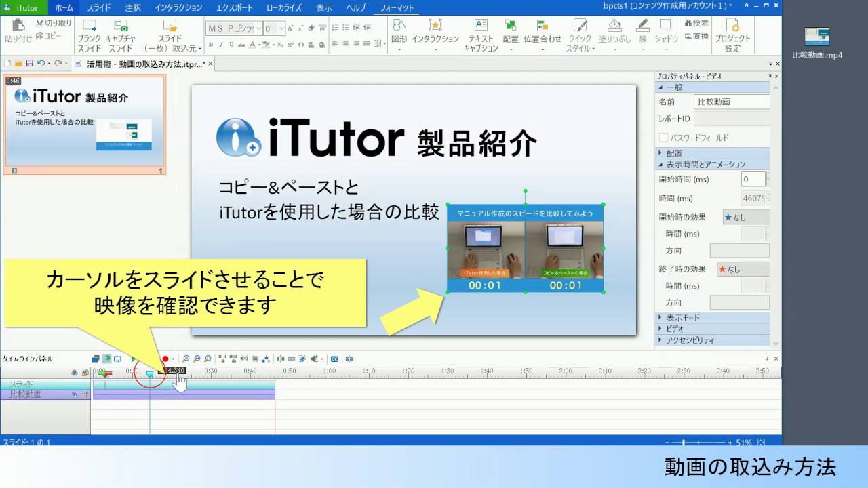Open the line (線) style menu

(x=643, y=35)
